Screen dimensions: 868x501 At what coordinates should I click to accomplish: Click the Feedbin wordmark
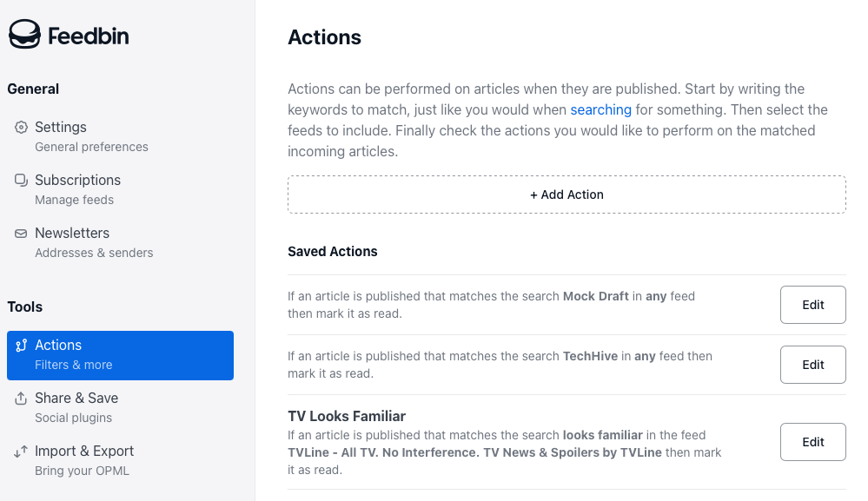(89, 36)
